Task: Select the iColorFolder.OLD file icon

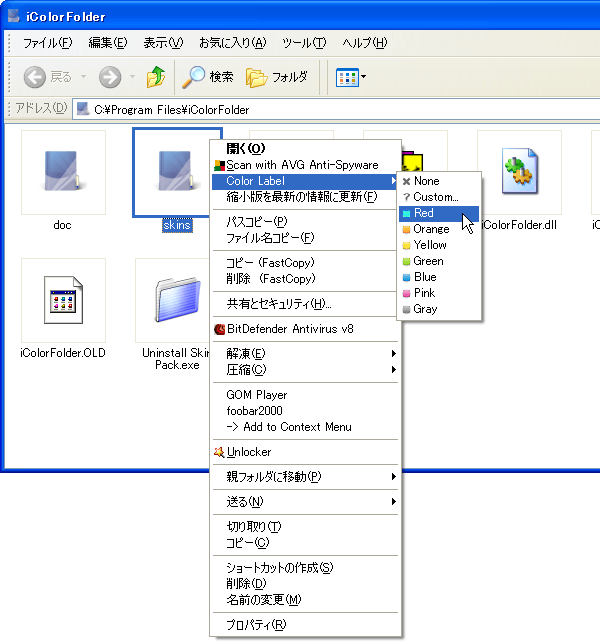Action: click(x=63, y=300)
